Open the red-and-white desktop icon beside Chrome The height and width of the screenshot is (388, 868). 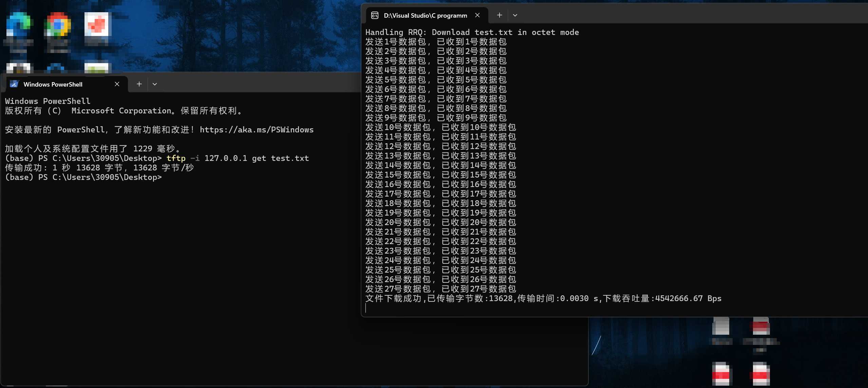pos(96,24)
